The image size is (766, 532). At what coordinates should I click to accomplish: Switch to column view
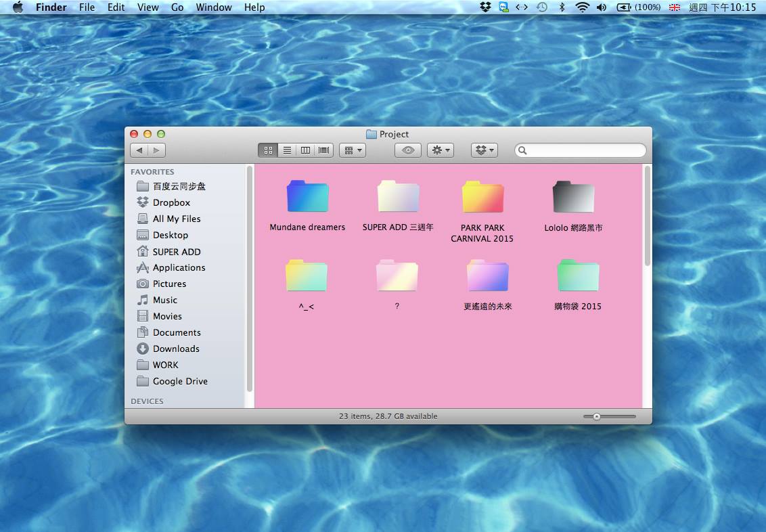305,150
